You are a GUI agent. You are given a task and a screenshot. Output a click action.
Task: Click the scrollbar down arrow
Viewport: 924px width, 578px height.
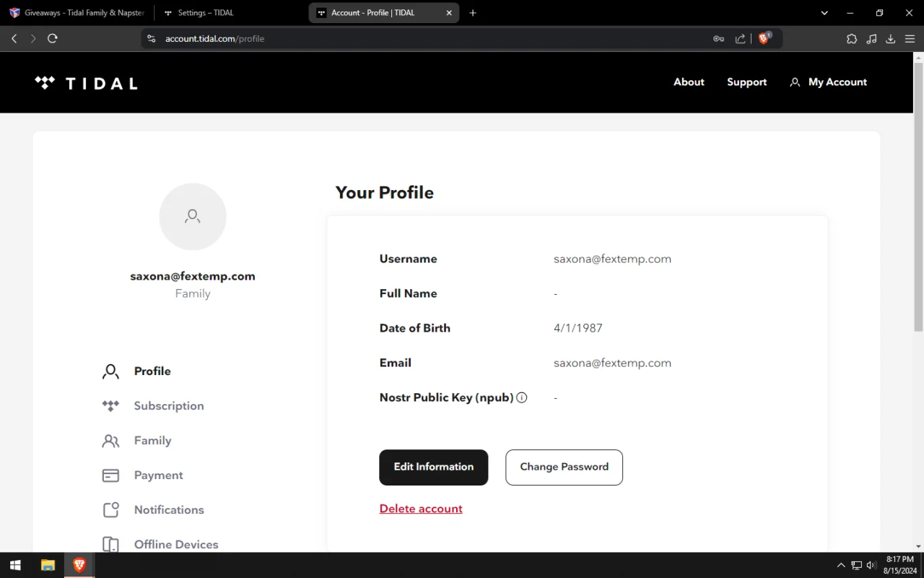[918, 547]
